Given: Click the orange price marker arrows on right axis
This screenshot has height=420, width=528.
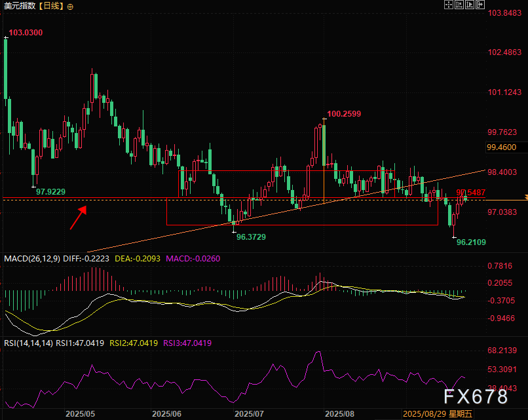Looking at the screenshot, I should pos(524,197).
